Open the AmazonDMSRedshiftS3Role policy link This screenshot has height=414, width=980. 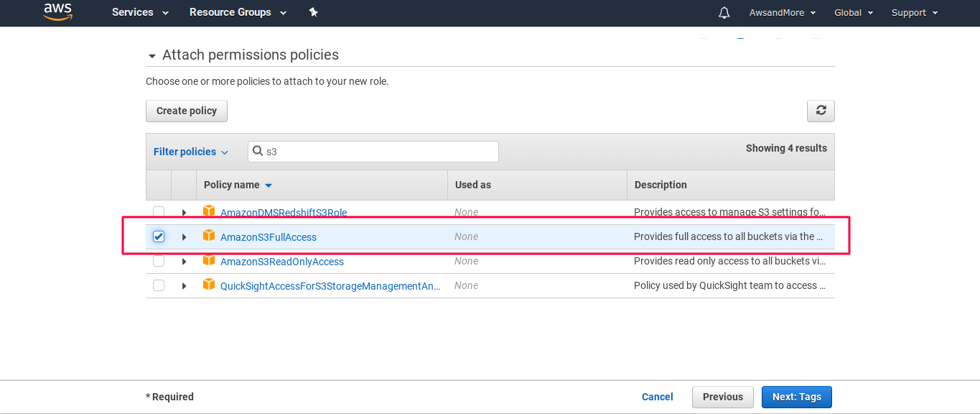click(x=284, y=213)
